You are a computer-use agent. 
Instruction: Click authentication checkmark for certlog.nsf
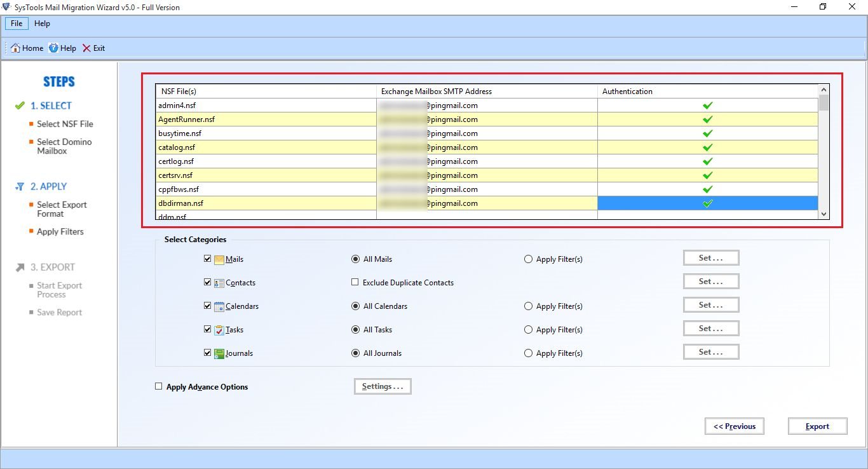707,161
